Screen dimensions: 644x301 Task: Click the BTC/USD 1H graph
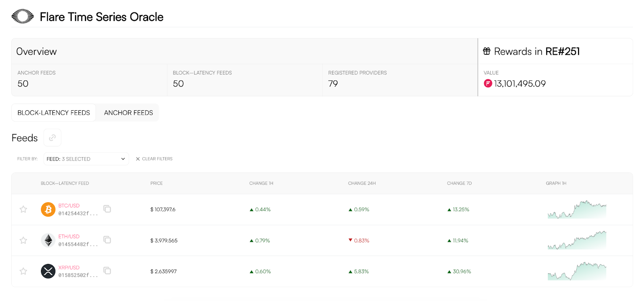pos(577,210)
